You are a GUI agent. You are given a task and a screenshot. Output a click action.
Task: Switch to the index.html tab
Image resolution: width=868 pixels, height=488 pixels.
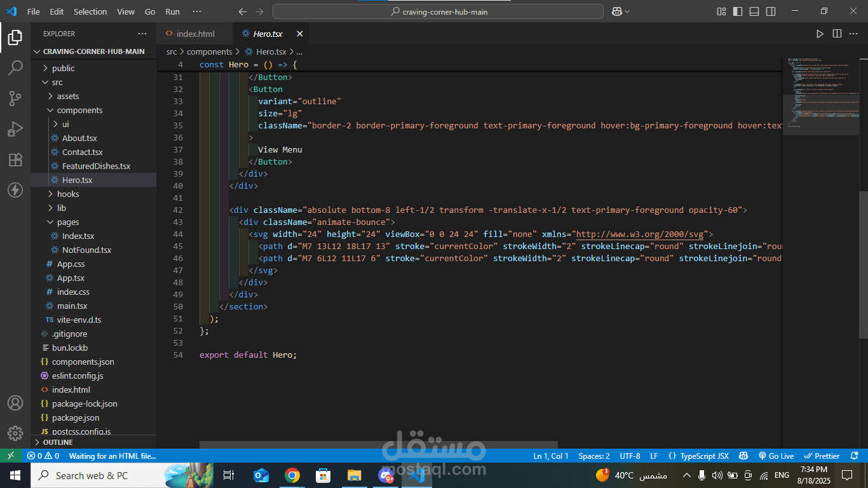point(195,34)
